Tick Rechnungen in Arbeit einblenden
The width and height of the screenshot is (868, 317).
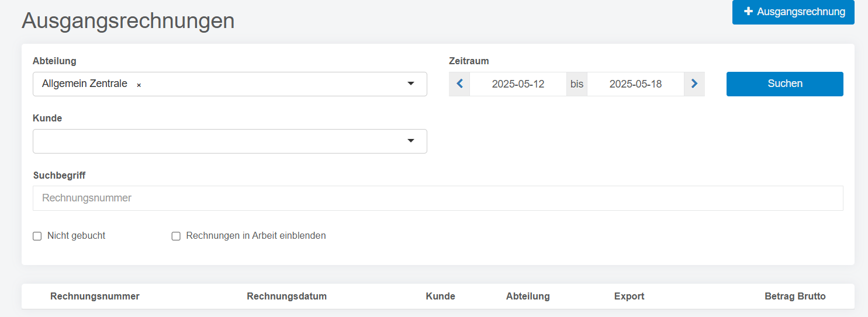coord(176,236)
